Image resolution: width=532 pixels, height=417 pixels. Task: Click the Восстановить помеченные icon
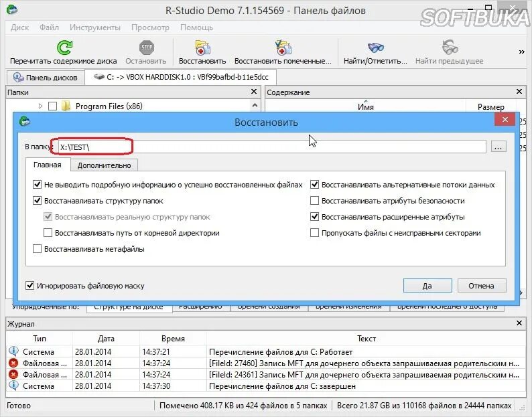tap(283, 48)
